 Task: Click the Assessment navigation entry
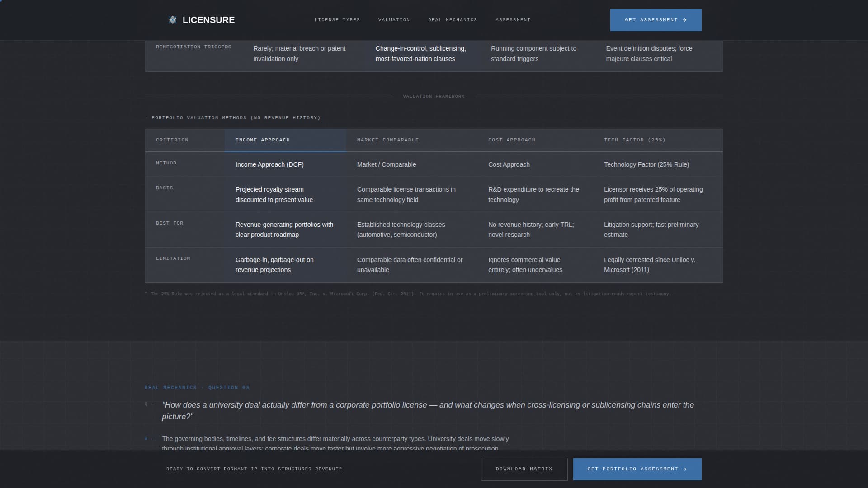click(x=513, y=20)
